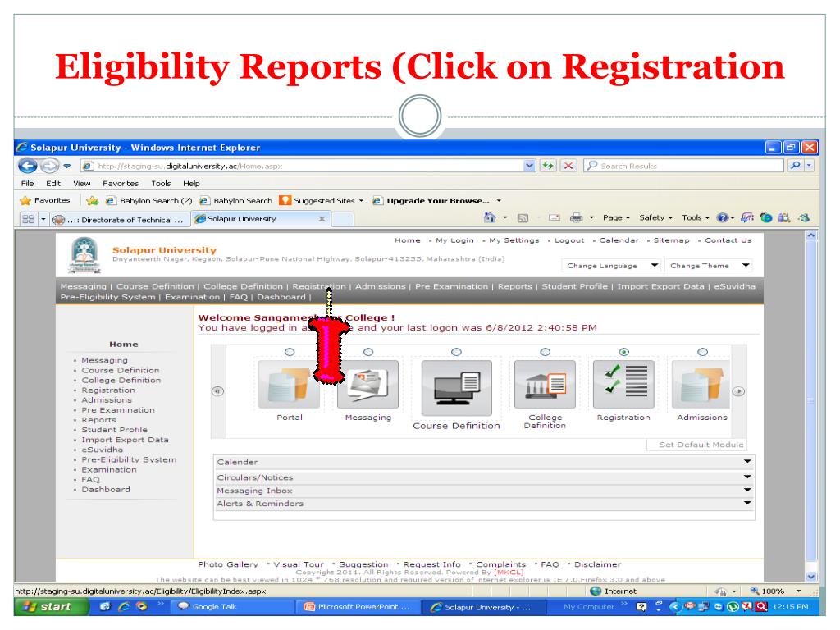Open the Portal module icon
This screenshot has height=630, width=840.
click(x=290, y=385)
